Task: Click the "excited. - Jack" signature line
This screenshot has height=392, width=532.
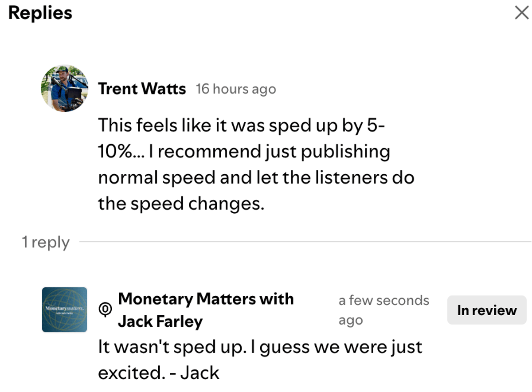Action: click(x=158, y=373)
